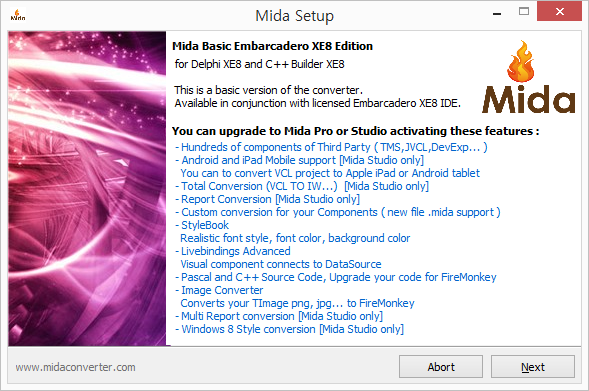Click the Mida Setup title text
Image resolution: width=589 pixels, height=391 pixels.
tap(294, 16)
